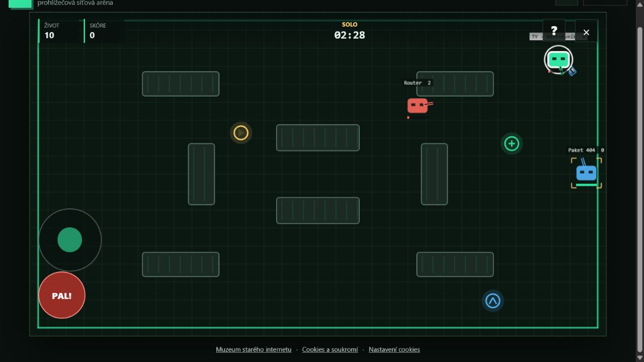The image size is (644, 362).
Task: Open the Nastavení cookies link
Action: (395, 350)
